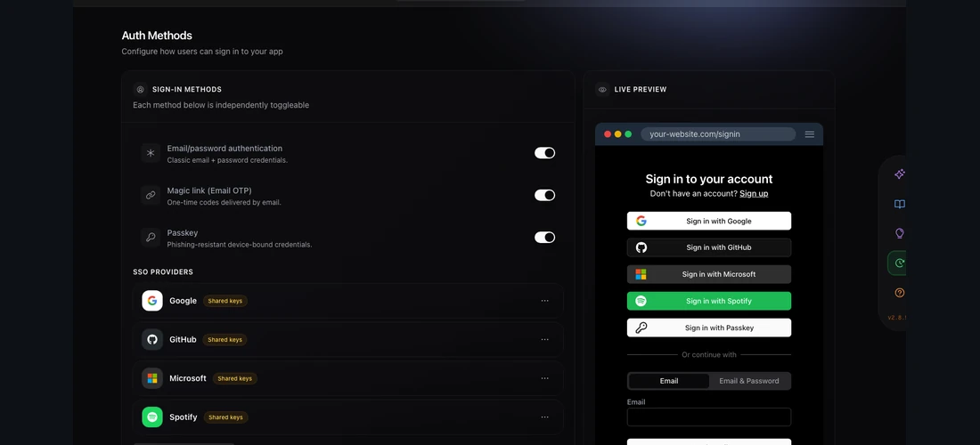Click the Shared keys badge next to Microsoft

(235, 378)
